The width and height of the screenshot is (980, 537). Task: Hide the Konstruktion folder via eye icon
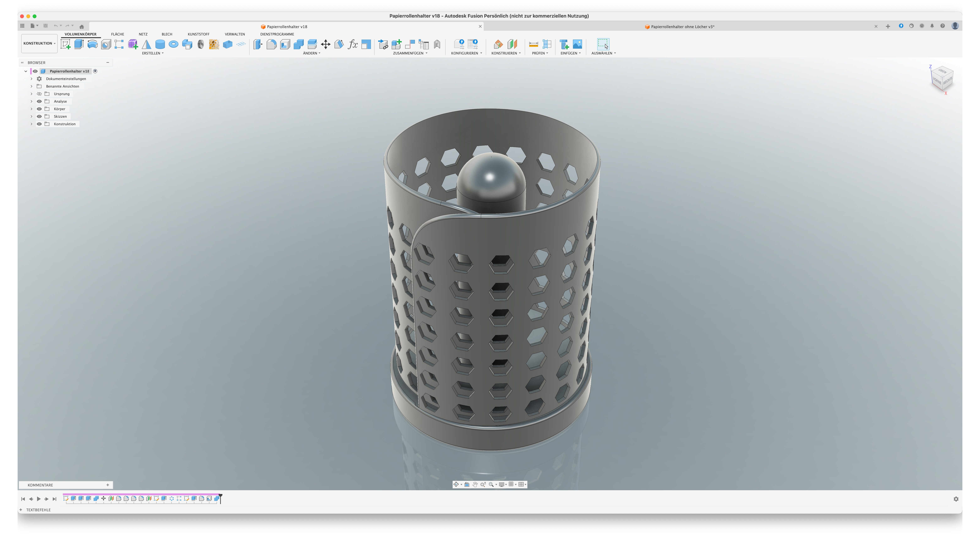tap(39, 124)
